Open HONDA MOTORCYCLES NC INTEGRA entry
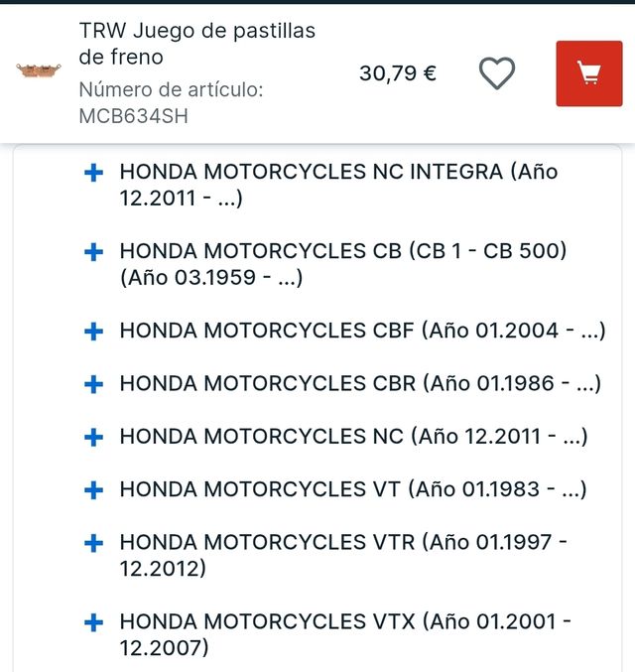 pos(338,185)
